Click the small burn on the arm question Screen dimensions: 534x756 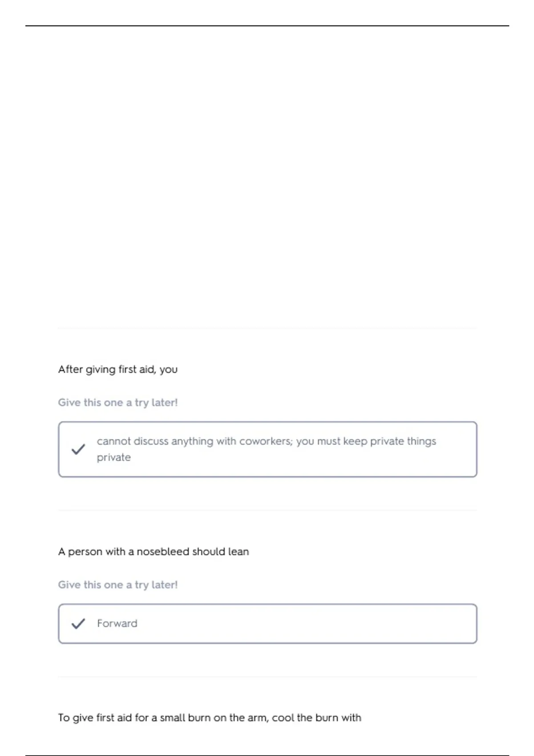click(x=210, y=718)
